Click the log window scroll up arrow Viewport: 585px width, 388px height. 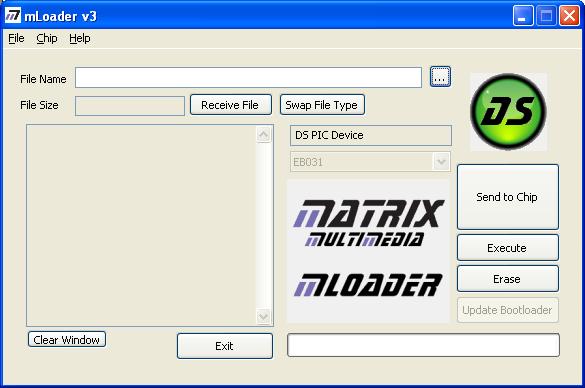[263, 135]
